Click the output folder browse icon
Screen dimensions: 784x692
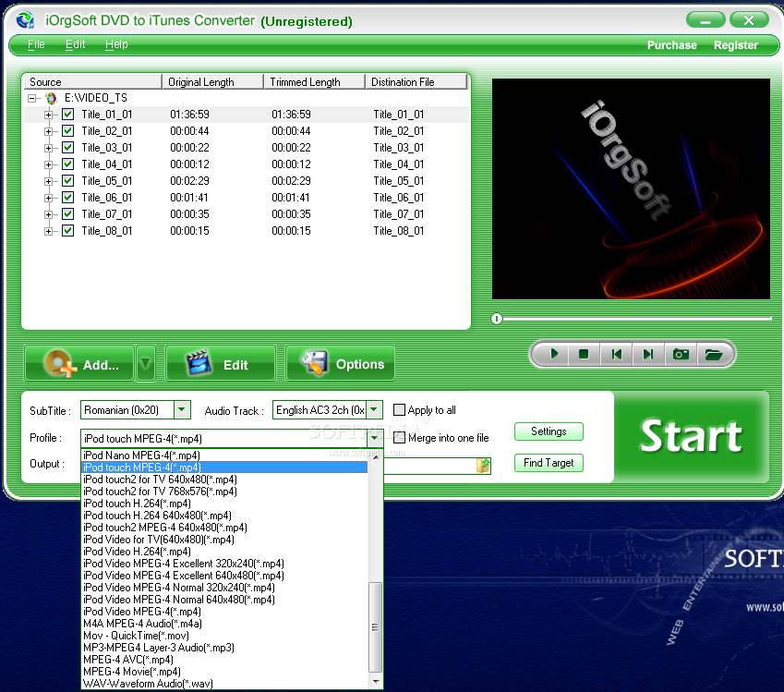[483, 465]
